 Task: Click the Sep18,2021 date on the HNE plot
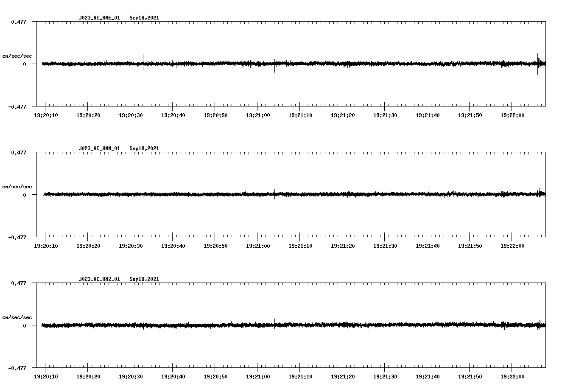pos(144,18)
